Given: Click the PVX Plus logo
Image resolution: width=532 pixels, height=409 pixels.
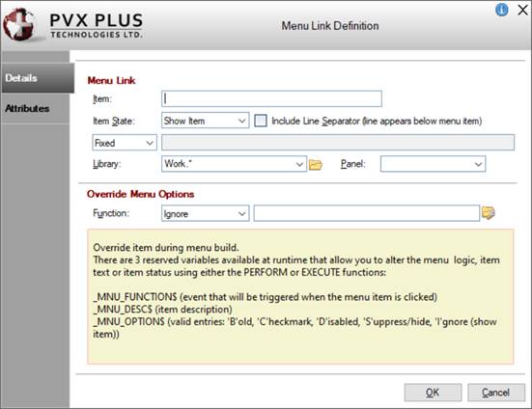Looking at the screenshot, I should (x=73, y=25).
